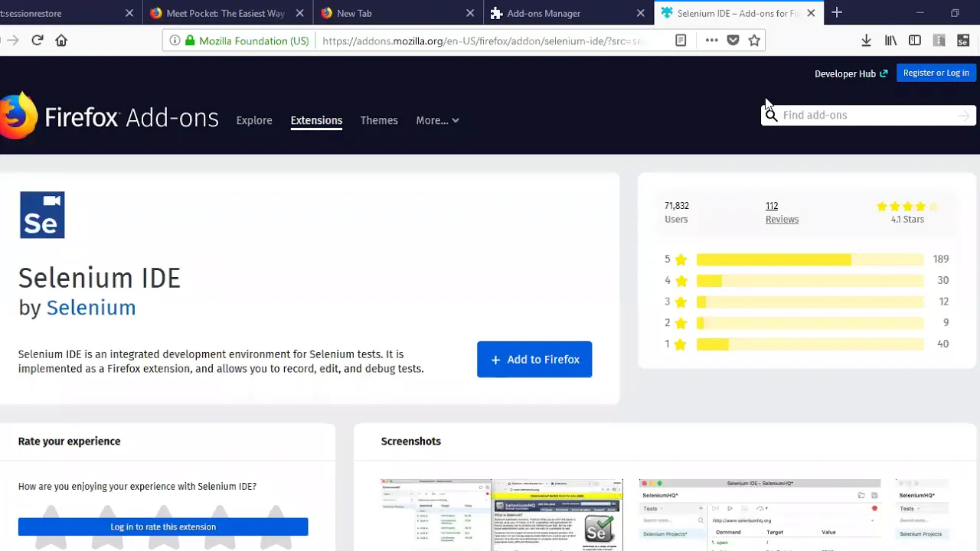Show site information icon in address bar

coord(175,41)
